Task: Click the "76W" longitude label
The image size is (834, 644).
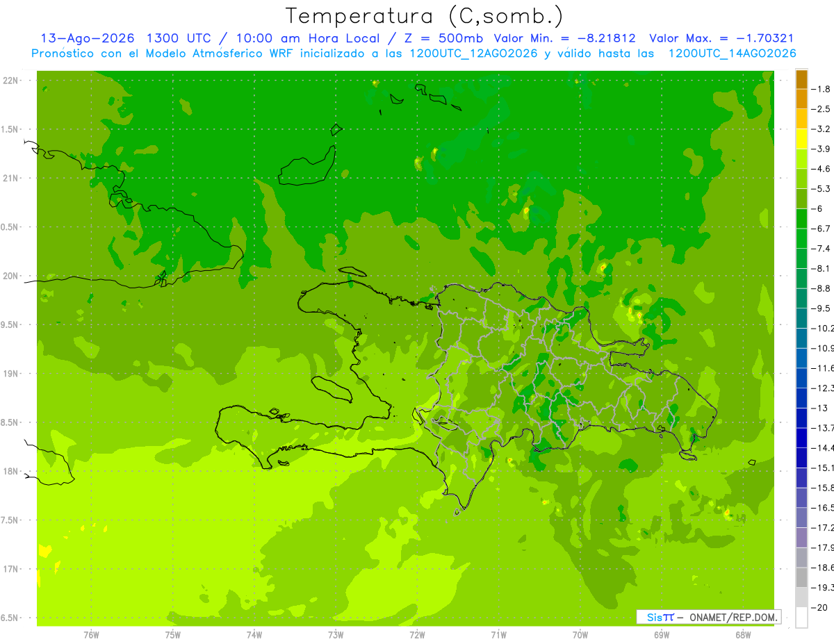Action: (91, 635)
